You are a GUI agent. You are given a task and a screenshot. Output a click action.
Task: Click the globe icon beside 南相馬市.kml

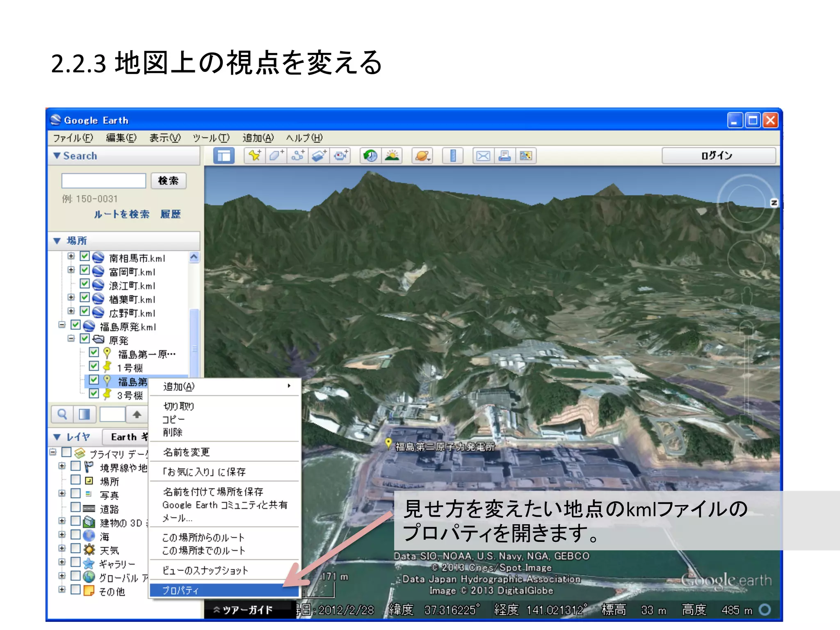pyautogui.click(x=98, y=258)
